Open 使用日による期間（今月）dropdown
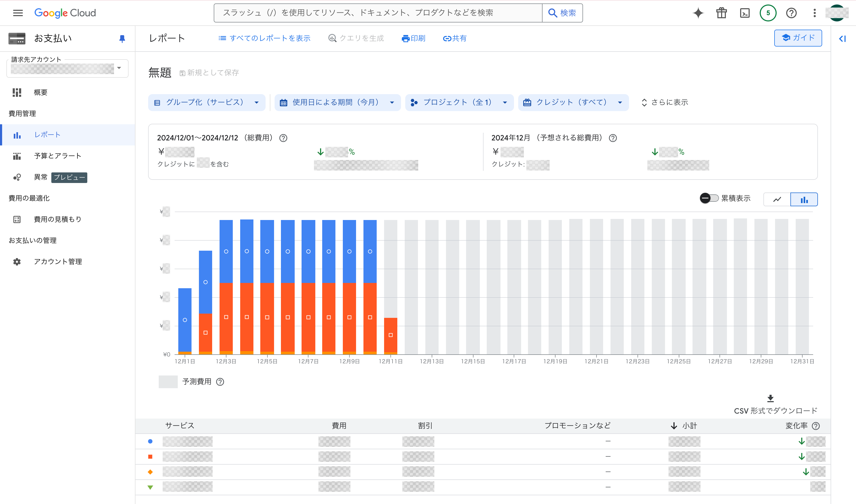The width and height of the screenshot is (856, 504). pyautogui.click(x=337, y=102)
